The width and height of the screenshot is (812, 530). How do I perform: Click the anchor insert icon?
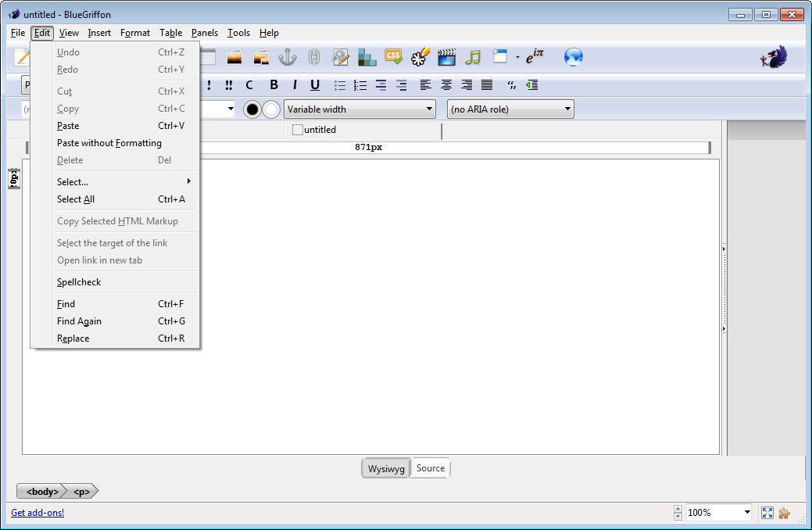click(288, 57)
